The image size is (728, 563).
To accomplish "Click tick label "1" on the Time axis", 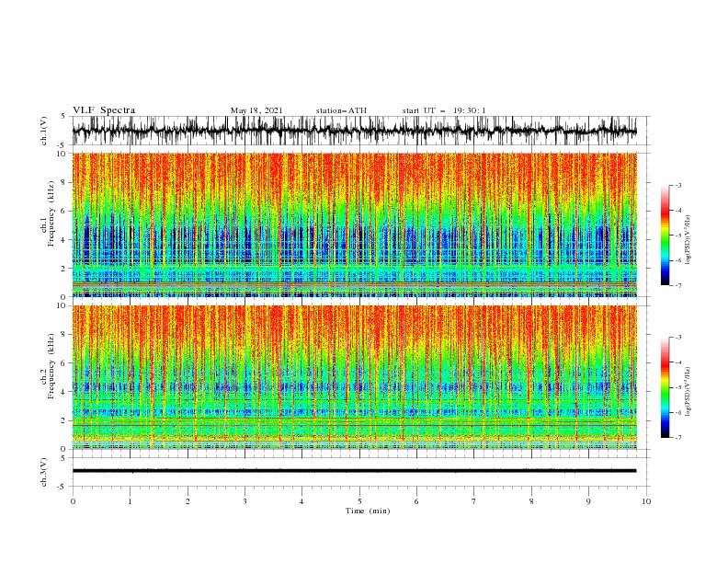I will pyautogui.click(x=130, y=501).
